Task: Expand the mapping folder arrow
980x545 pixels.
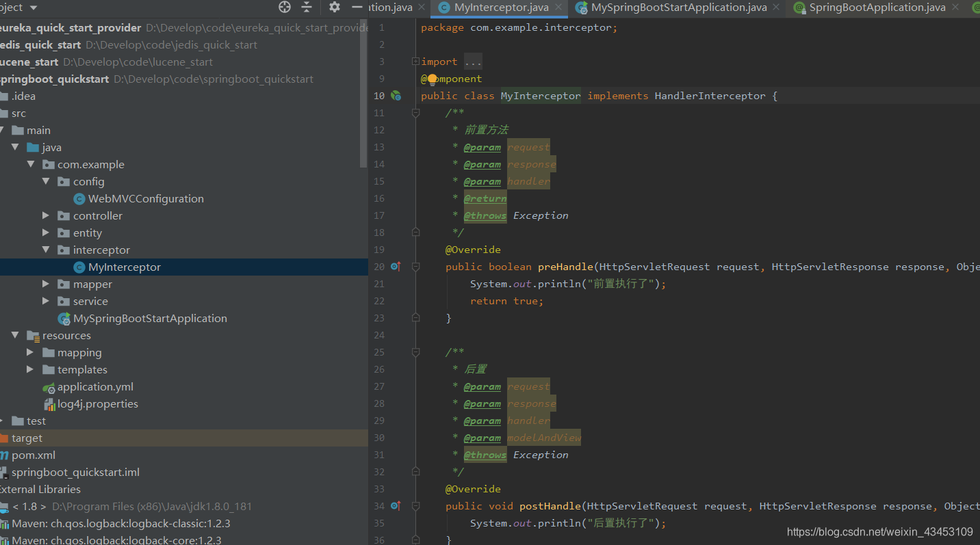Action: (x=30, y=352)
